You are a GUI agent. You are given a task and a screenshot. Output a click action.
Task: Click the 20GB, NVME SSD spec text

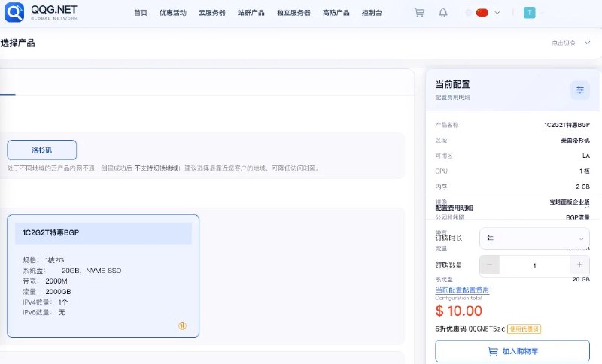click(91, 271)
